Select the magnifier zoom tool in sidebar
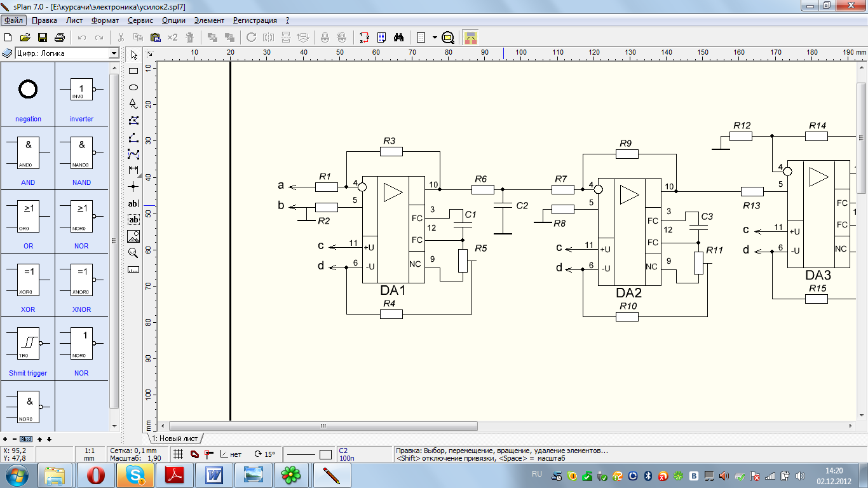This screenshot has width=868, height=488. [x=133, y=253]
